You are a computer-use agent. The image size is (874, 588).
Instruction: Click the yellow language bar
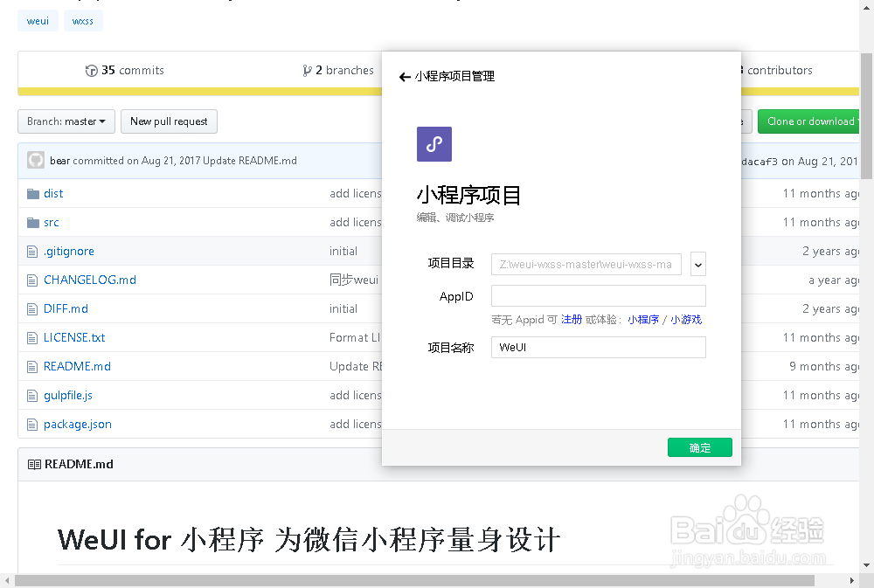[199, 92]
